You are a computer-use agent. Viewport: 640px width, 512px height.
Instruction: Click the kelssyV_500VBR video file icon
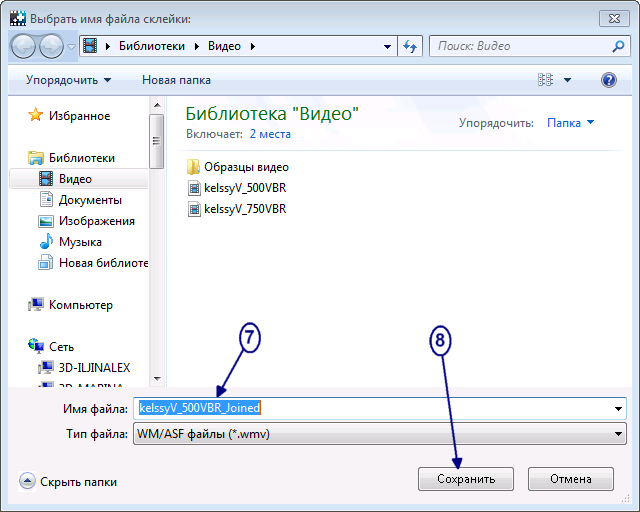pos(194,188)
